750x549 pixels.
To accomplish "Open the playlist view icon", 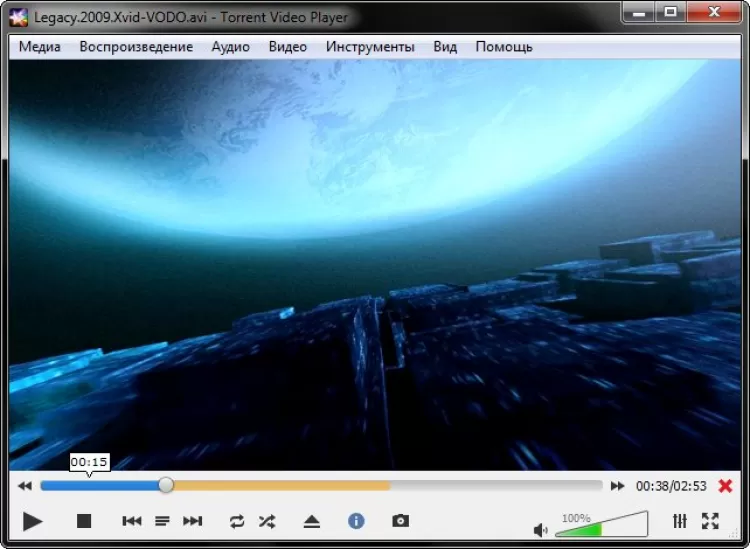I will pyautogui.click(x=162, y=521).
